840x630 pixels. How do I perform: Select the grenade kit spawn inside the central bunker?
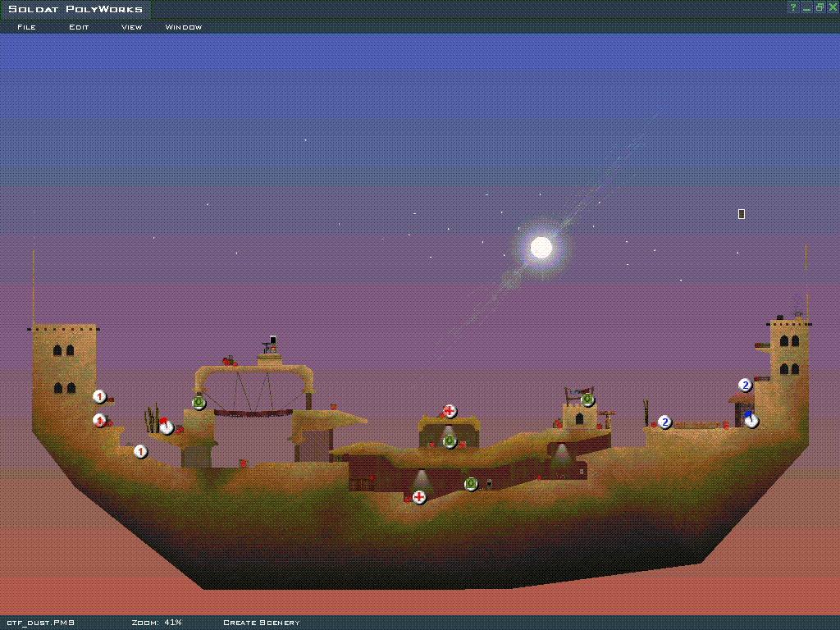point(450,441)
